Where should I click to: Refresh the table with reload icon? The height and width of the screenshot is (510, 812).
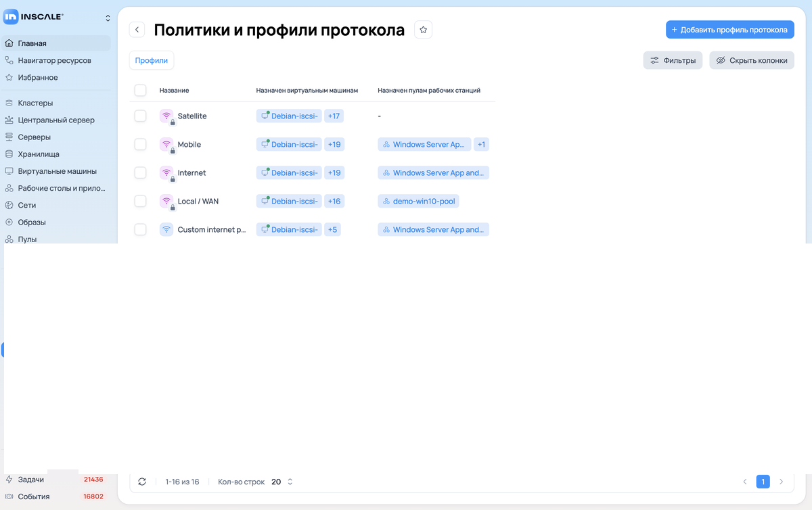tap(141, 482)
